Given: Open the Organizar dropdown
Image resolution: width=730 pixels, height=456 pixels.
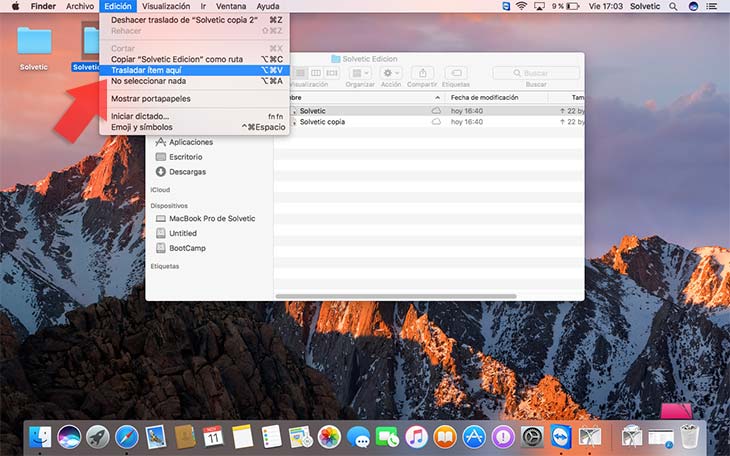Looking at the screenshot, I should pos(360,73).
